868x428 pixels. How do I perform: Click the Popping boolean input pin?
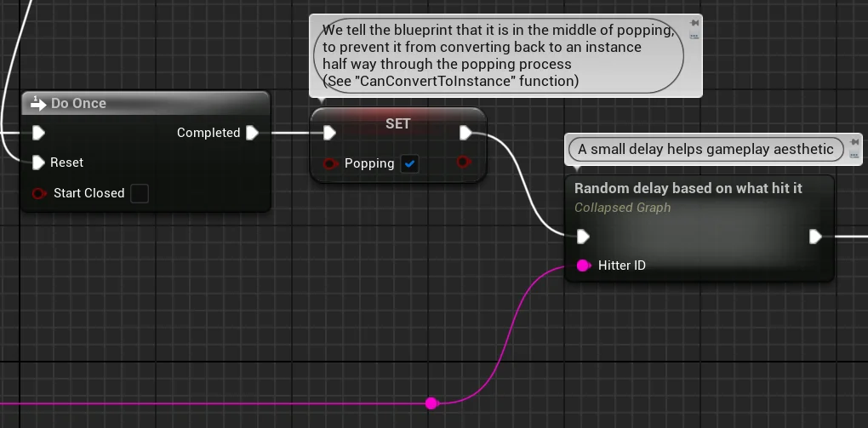click(x=330, y=163)
